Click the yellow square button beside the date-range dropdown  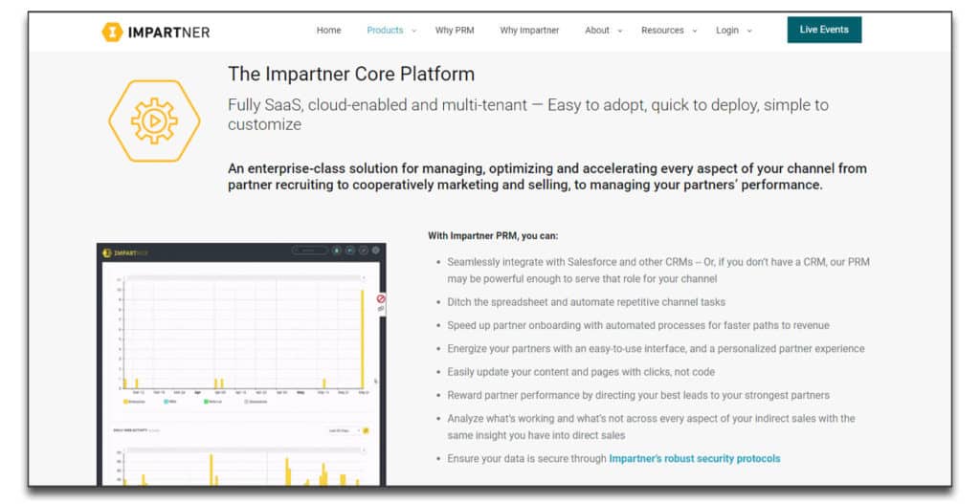pos(366,430)
